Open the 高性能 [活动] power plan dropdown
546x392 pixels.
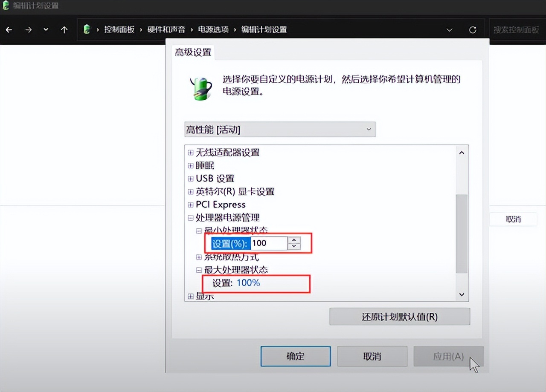(x=279, y=129)
